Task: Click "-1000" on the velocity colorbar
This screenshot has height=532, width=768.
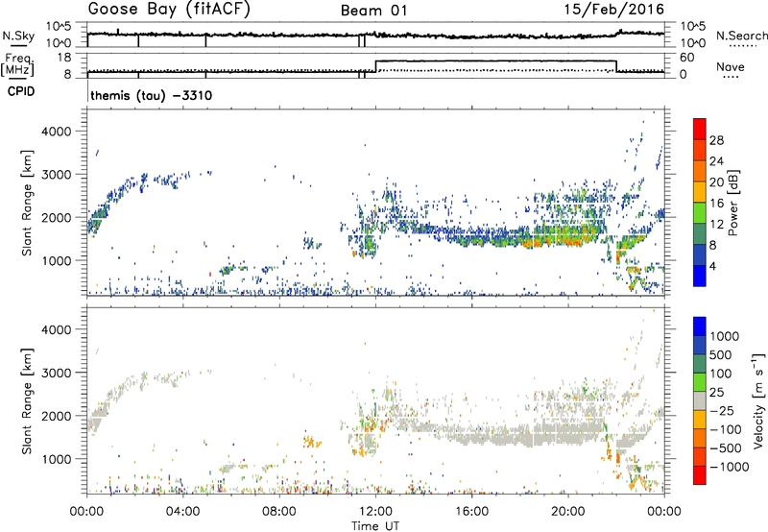Action: coord(729,467)
